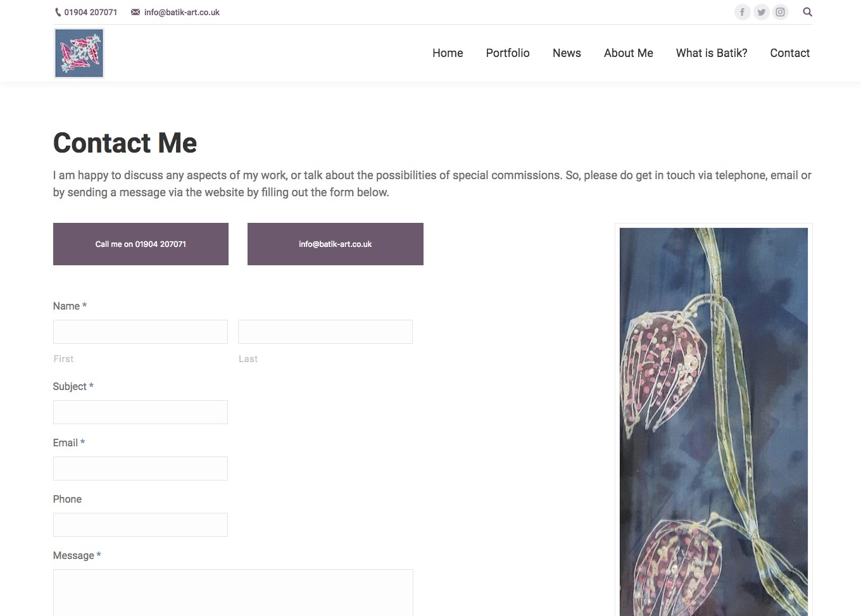Focus the First name field
861x616 pixels.
141,332
